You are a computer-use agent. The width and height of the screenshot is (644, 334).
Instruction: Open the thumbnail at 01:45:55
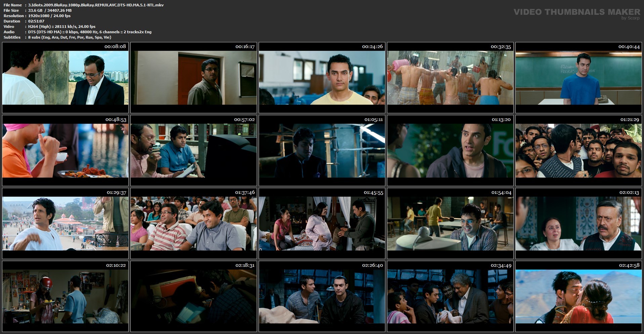(322, 223)
